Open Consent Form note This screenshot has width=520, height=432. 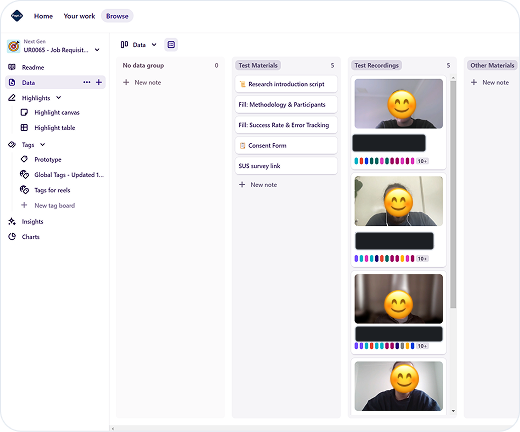[286, 145]
